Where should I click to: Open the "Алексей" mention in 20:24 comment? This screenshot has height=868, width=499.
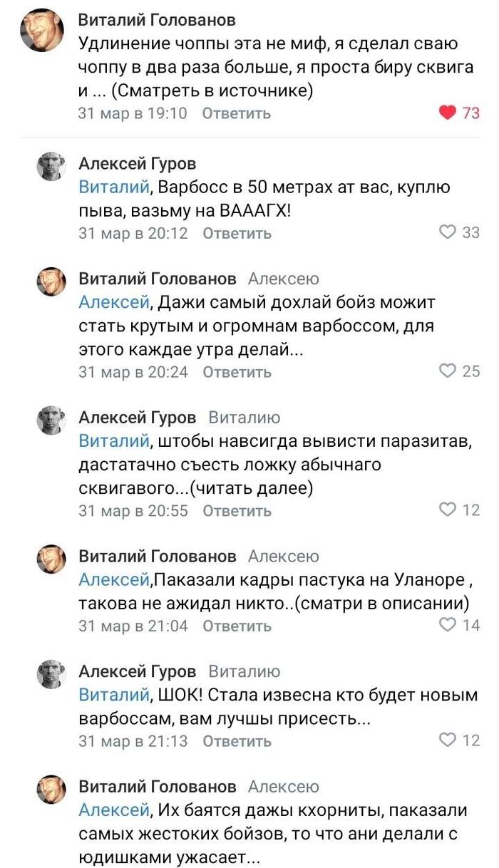pos(113,303)
